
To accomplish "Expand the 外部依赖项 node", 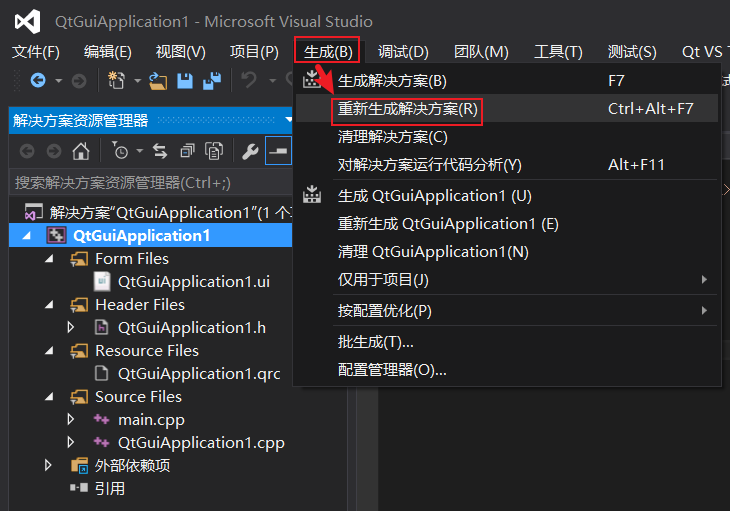I will click(x=48, y=465).
